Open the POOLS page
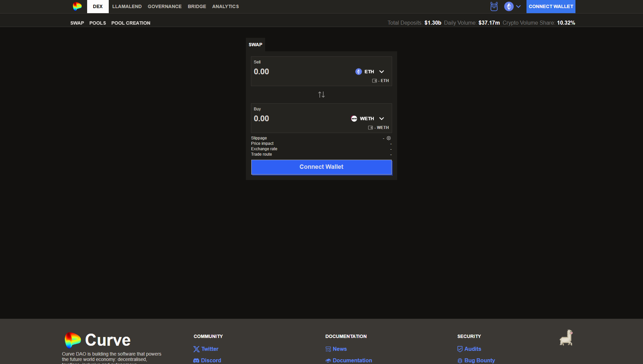 (98, 23)
